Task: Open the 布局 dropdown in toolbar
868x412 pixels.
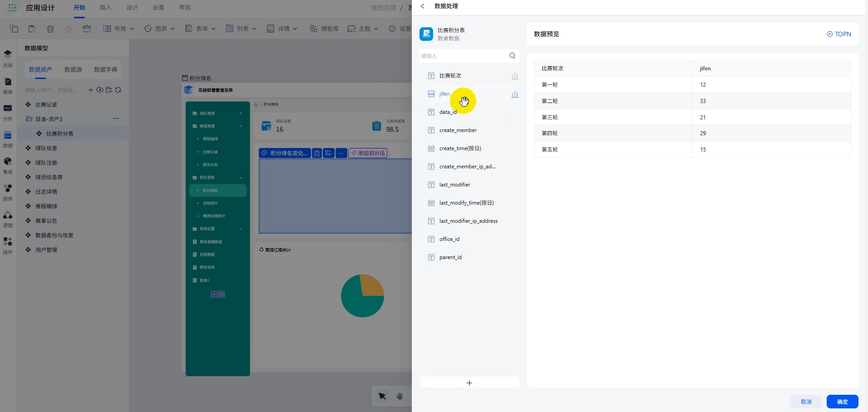Action: tap(118, 29)
